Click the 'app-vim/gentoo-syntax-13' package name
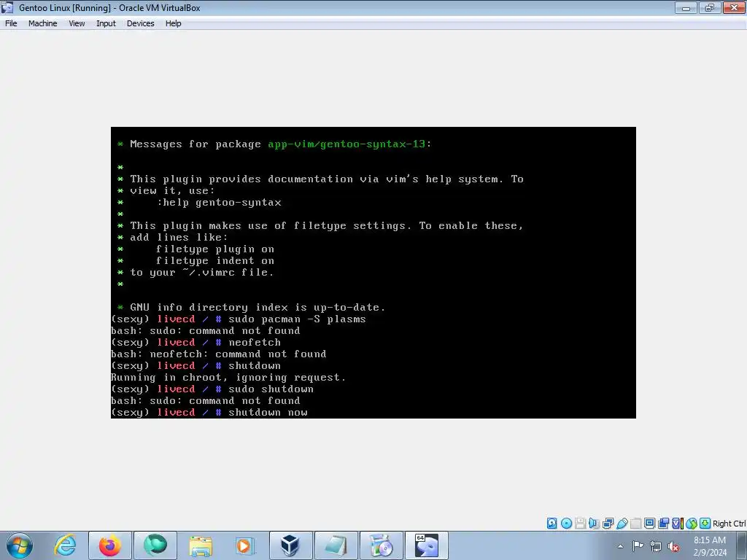This screenshot has height=560, width=747. pos(347,144)
